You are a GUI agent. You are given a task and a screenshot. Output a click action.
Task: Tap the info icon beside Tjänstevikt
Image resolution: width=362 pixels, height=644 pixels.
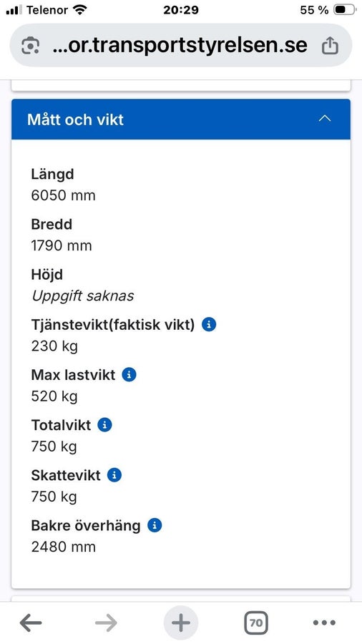click(208, 324)
